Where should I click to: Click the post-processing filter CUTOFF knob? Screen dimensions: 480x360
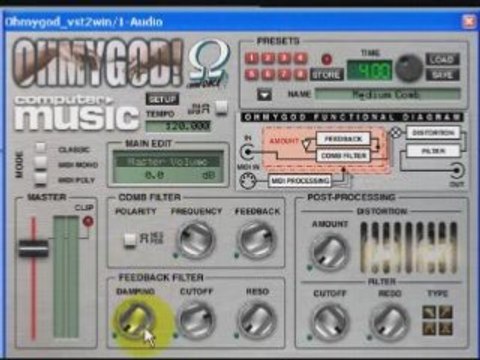(x=330, y=322)
